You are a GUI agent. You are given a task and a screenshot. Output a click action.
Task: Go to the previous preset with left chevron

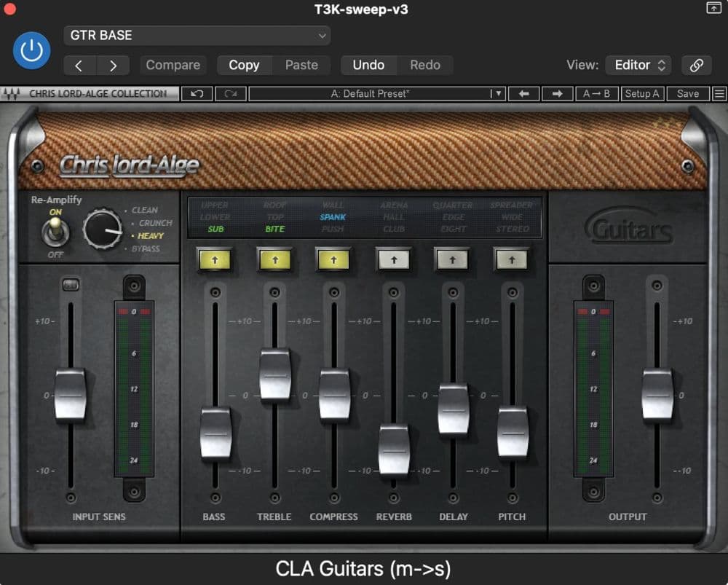click(x=79, y=65)
